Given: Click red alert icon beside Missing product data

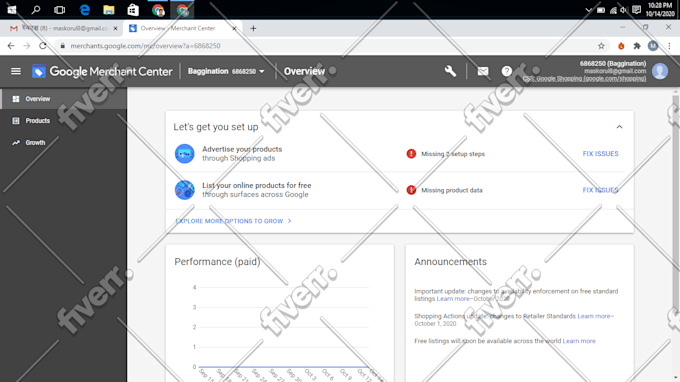Looking at the screenshot, I should click(411, 190).
